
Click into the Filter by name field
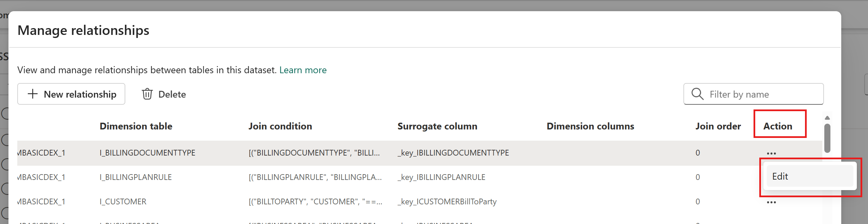754,94
